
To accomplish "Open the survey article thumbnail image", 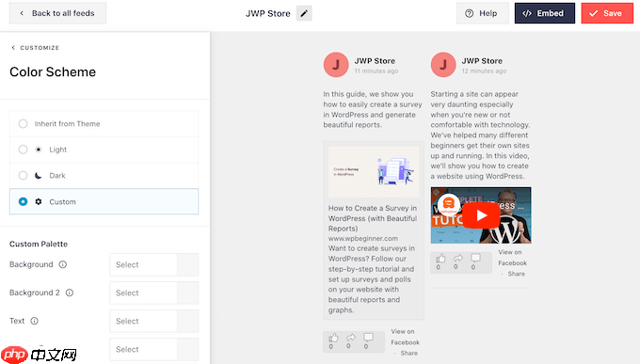I will point(374,172).
